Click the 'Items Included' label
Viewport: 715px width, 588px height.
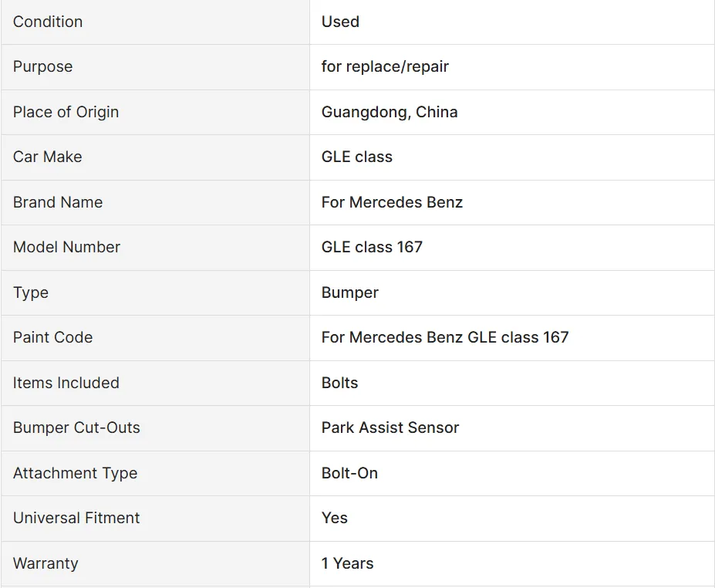tap(66, 383)
